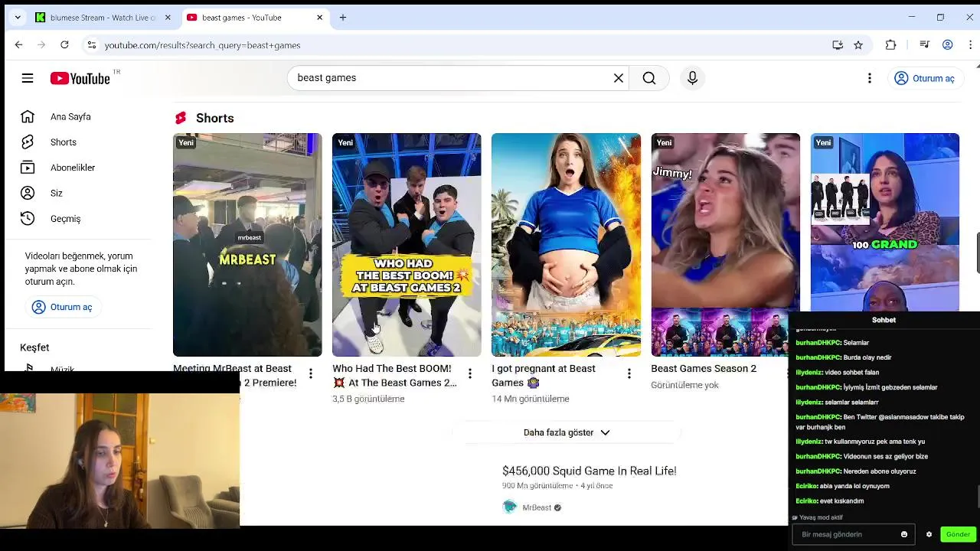Screen dimensions: 980x551
Task: Open the media control icon in toolbar
Action: pyautogui.click(x=924, y=45)
